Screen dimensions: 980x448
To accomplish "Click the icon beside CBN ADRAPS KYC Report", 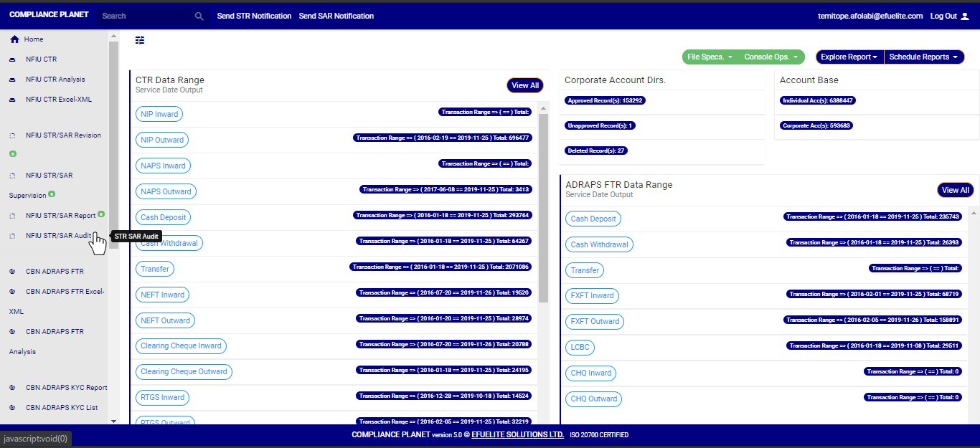I will coord(12,388).
